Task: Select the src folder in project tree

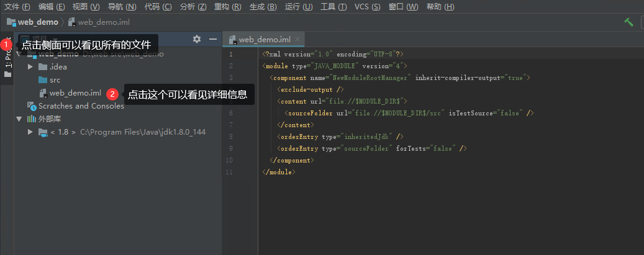Action: click(x=55, y=79)
